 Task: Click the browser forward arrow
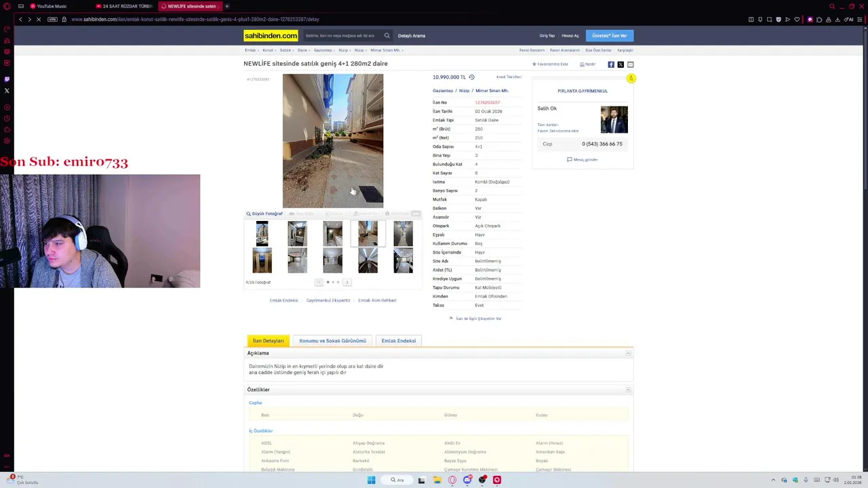tap(29, 19)
